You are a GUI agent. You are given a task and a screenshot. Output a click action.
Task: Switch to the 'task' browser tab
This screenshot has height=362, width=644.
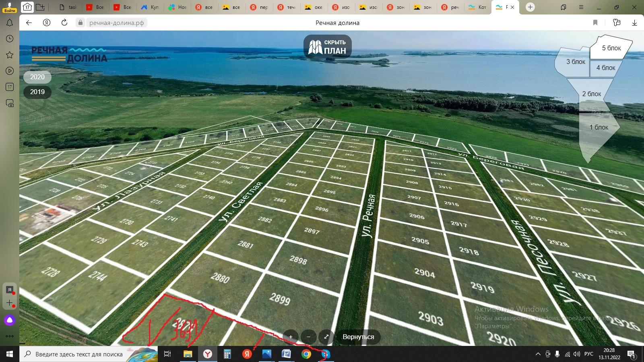click(x=68, y=7)
